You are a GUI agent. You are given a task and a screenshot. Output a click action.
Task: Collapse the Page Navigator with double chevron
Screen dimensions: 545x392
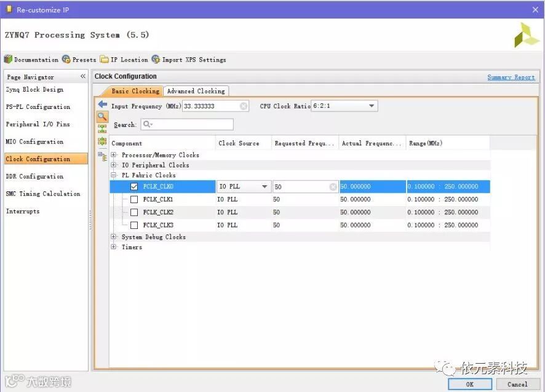tap(82, 76)
